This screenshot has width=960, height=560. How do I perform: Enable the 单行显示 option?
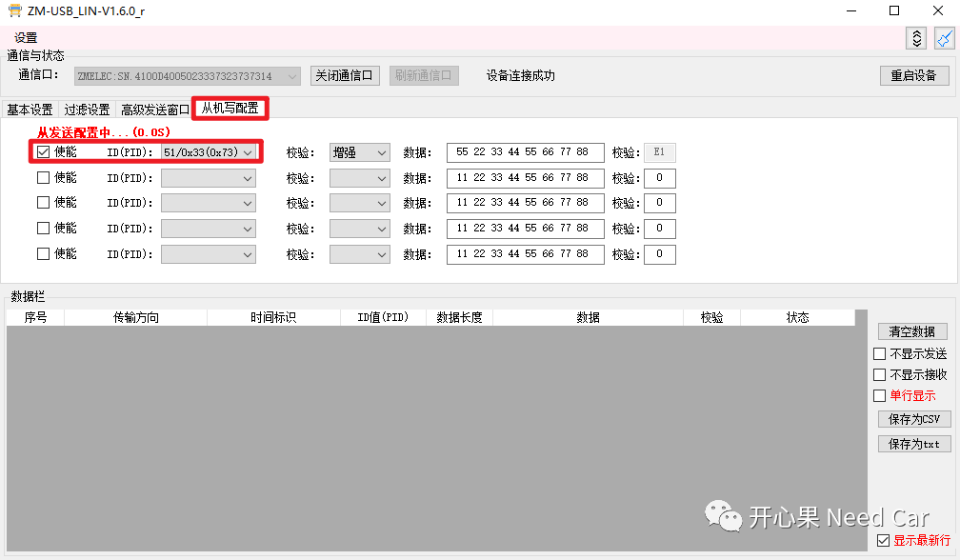[882, 396]
